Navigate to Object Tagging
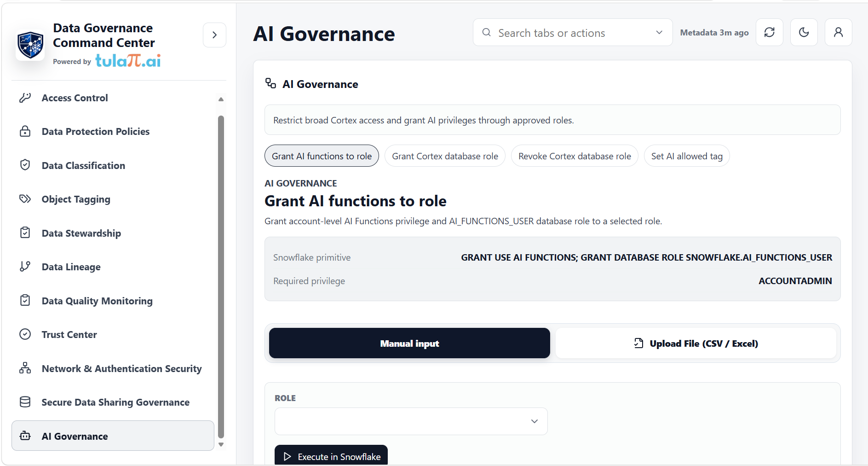The image size is (868, 466). (113, 199)
